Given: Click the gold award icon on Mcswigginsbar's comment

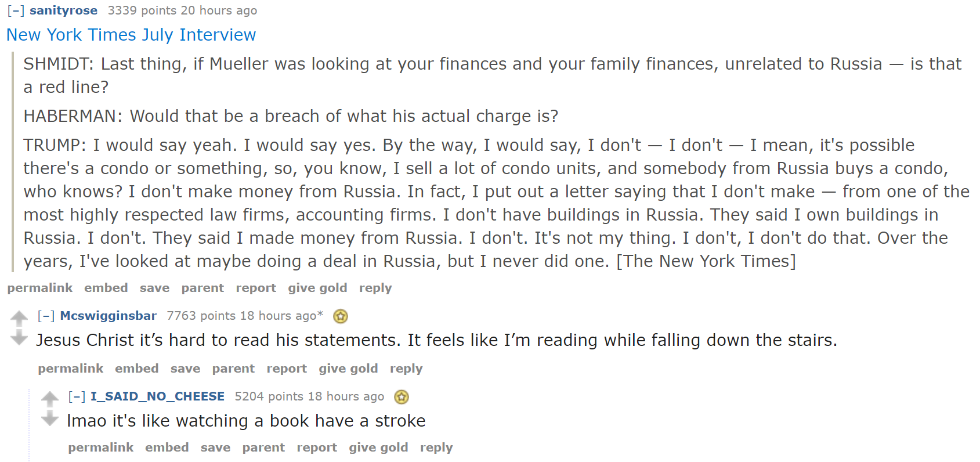Looking at the screenshot, I should 341,316.
